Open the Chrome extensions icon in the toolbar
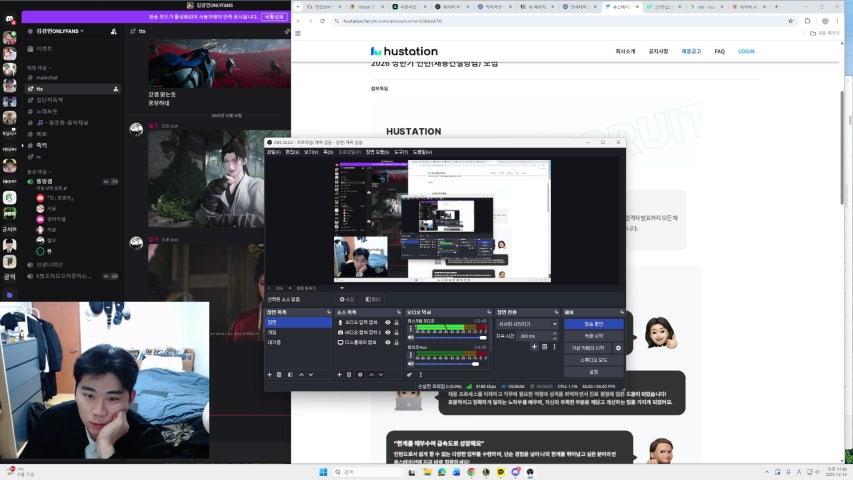The width and height of the screenshot is (853, 480). pyautogui.click(x=807, y=21)
